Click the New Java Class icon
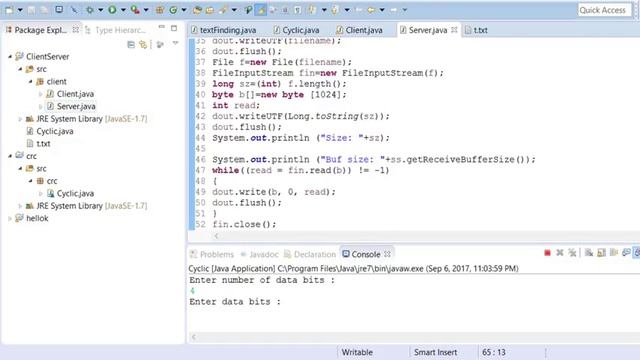The image size is (640, 360). point(173,10)
